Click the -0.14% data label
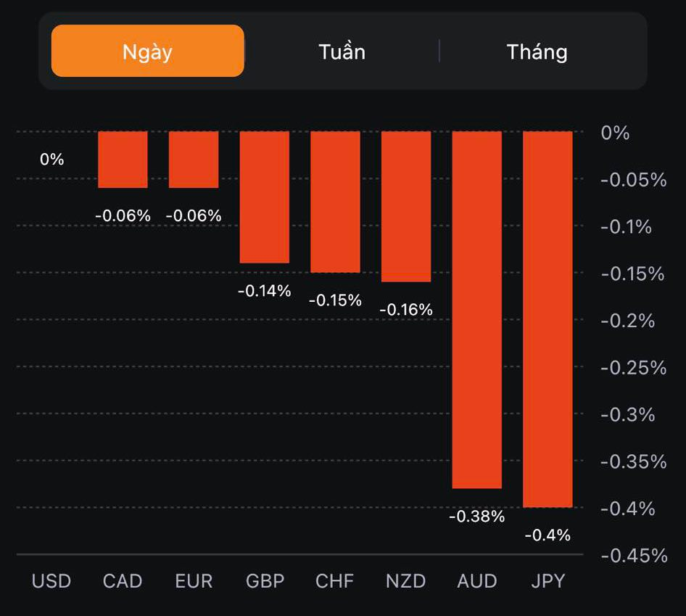 [265, 291]
